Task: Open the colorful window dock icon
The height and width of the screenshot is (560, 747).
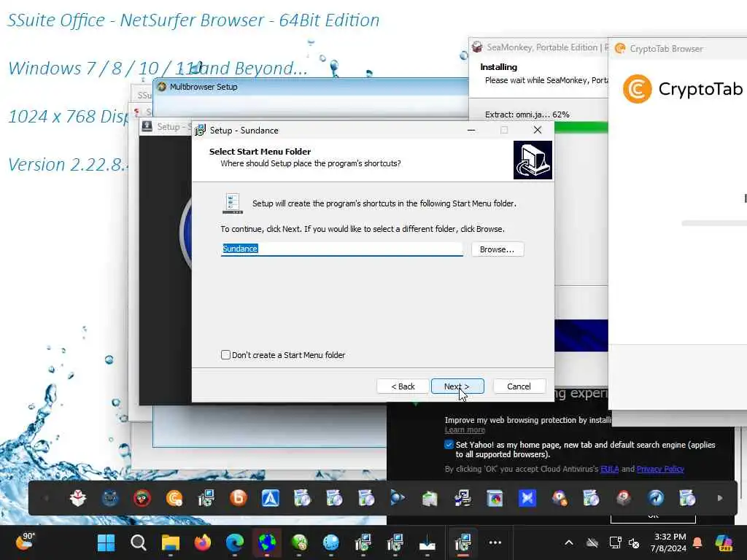Action: (495, 498)
